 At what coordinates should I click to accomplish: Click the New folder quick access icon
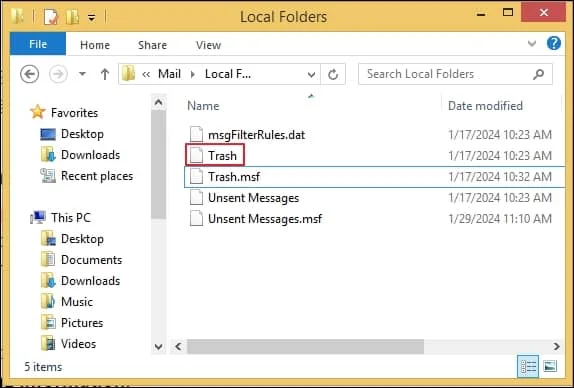tap(72, 16)
